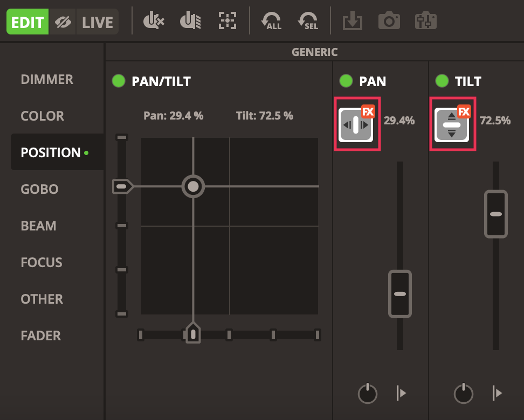Click the locate fixtures crosshair icon
Viewport: 524px width, 420px height.
(x=227, y=21)
